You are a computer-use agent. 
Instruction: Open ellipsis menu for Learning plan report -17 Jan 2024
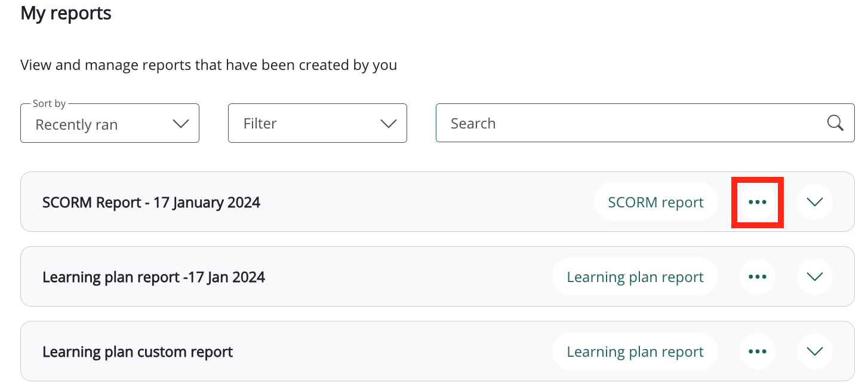tap(757, 277)
